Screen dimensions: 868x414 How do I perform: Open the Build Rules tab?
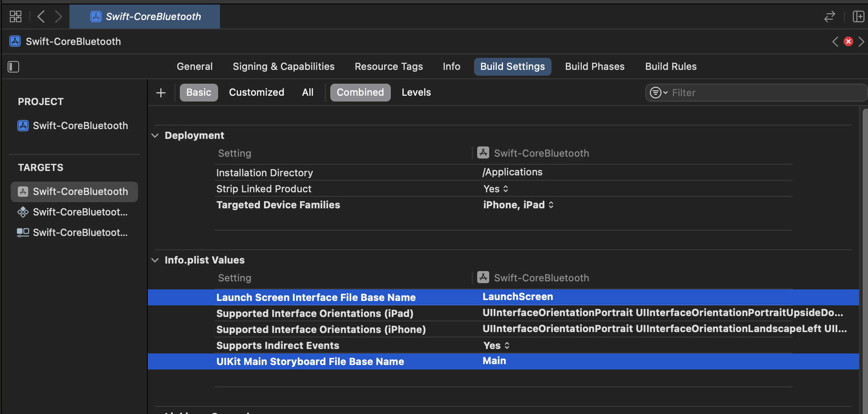[x=671, y=66]
